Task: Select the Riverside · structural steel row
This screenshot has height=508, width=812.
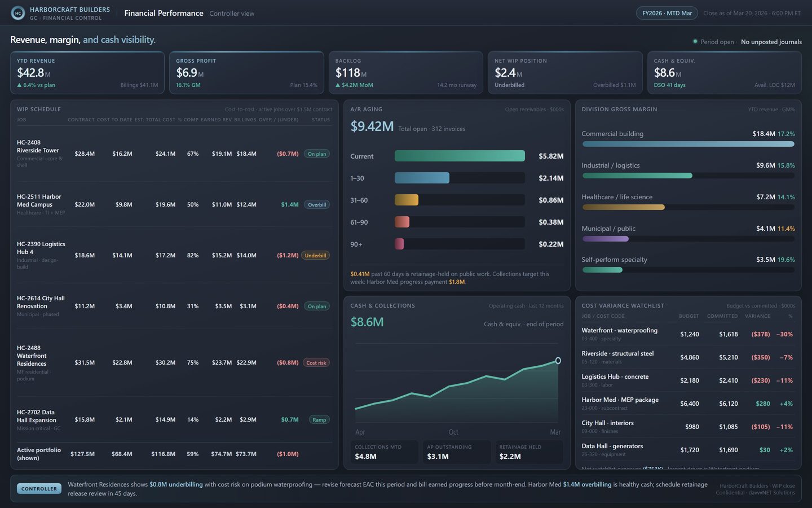Action: [x=688, y=357]
